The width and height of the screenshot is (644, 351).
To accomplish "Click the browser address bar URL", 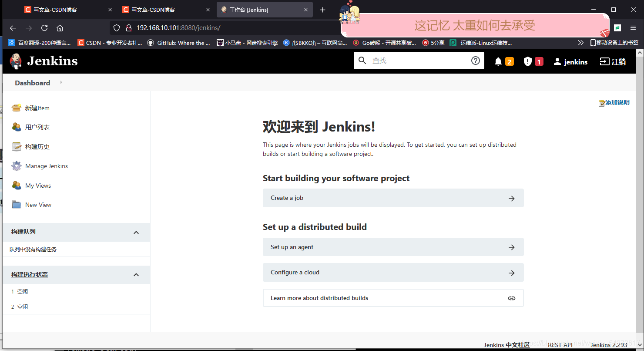I will pyautogui.click(x=178, y=28).
